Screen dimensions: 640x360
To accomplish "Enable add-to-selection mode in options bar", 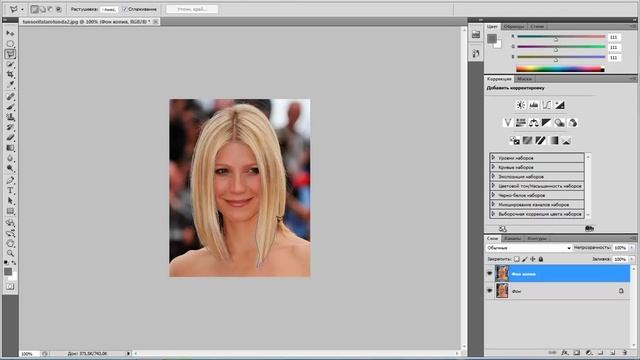I will tap(42, 9).
